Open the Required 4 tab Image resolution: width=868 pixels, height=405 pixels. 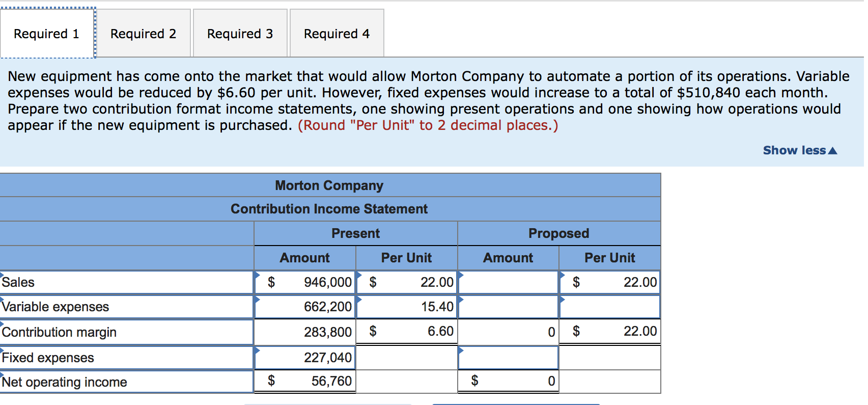coord(337,33)
